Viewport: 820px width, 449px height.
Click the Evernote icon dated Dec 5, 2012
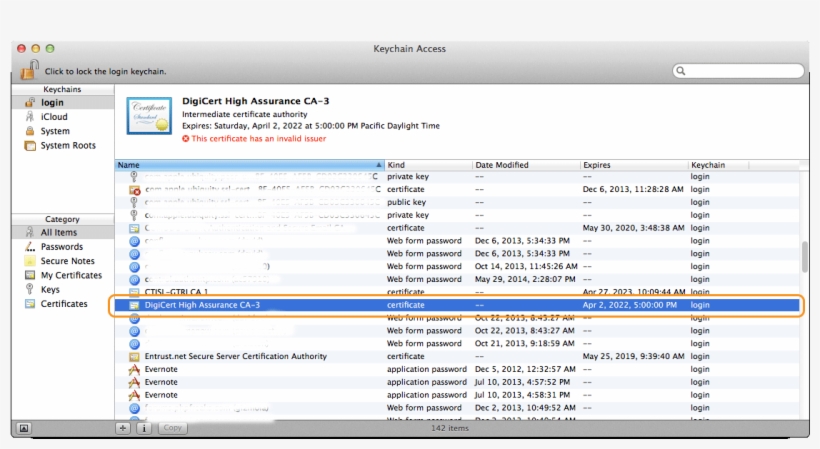pos(134,369)
